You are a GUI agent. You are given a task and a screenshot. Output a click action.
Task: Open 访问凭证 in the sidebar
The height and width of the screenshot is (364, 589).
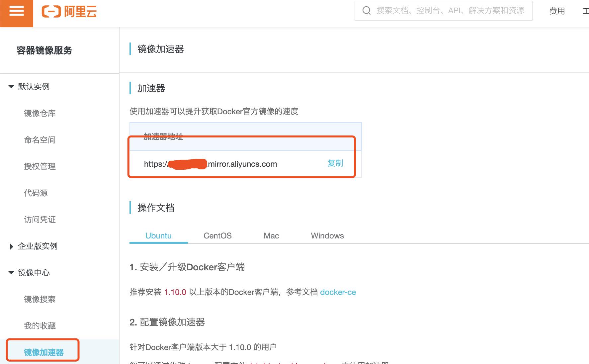[x=40, y=220]
